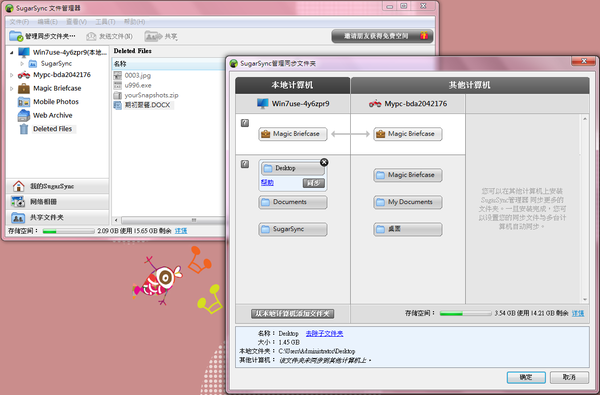Click 从本地计算机添加文件夹 button
The width and height of the screenshot is (600, 395).
pos(293,314)
